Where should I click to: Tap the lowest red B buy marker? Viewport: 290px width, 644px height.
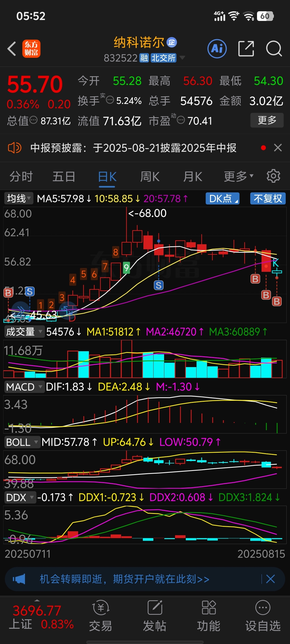pos(277,301)
